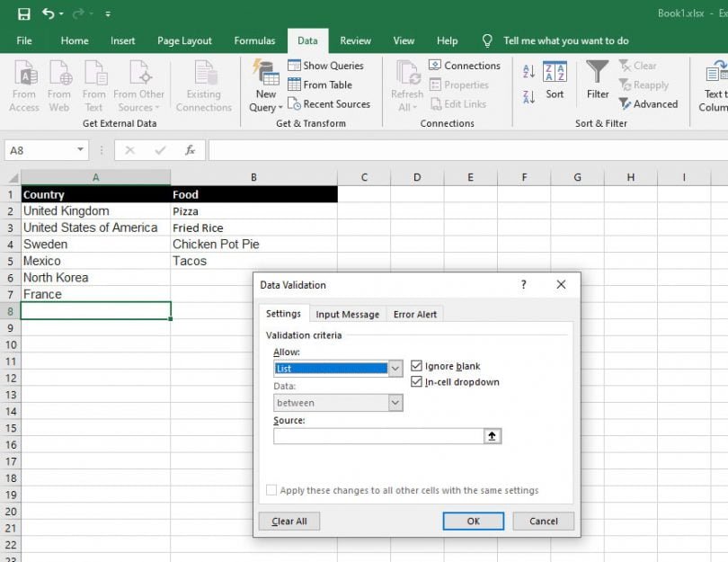
Task: Click the From Text import icon
Action: [93, 85]
